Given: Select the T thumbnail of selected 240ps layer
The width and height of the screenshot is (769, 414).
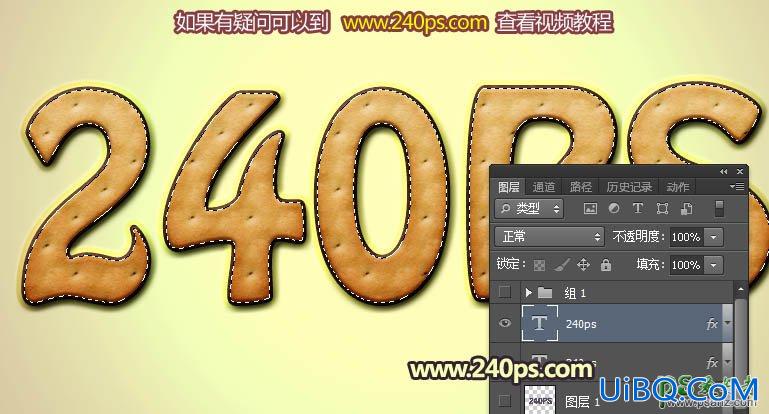Looking at the screenshot, I should pos(539,323).
